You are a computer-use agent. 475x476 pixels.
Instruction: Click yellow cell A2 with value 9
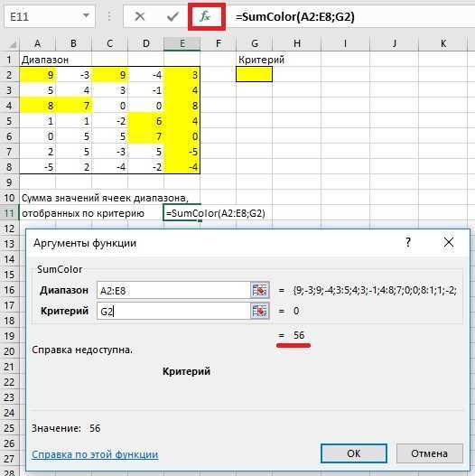(38, 74)
